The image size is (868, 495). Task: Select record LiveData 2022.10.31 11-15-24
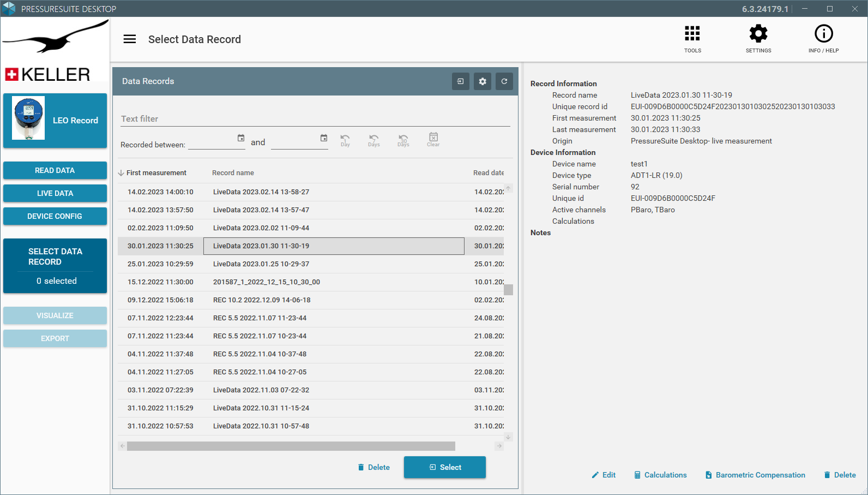pyautogui.click(x=311, y=408)
